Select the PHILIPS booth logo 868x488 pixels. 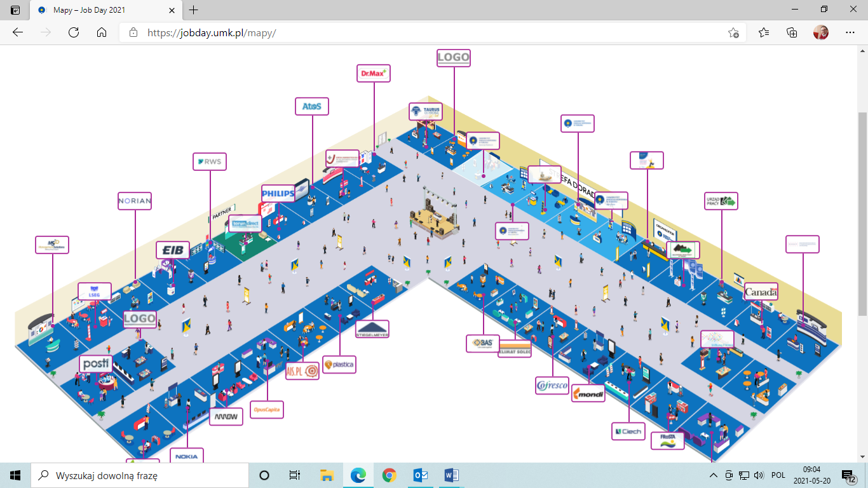coord(278,193)
